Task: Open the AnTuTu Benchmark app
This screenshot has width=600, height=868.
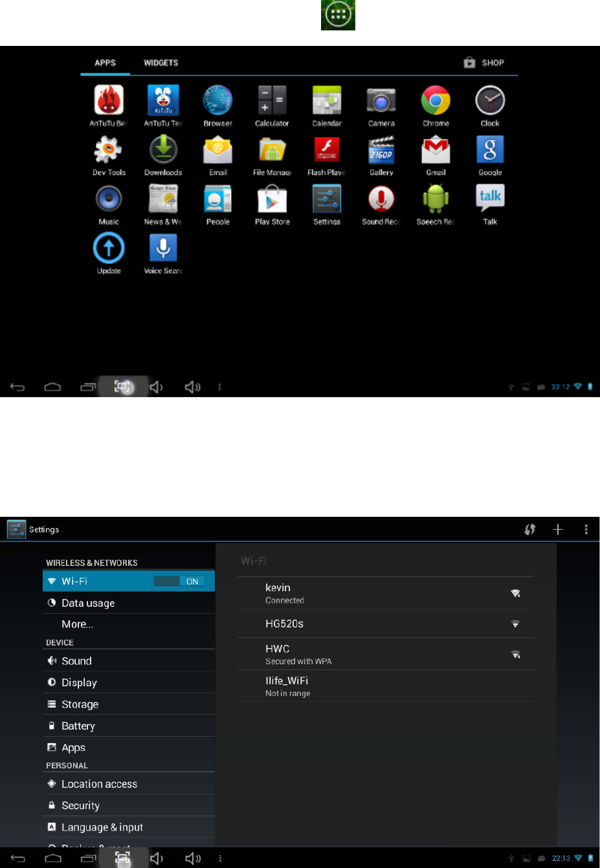Action: [109, 105]
